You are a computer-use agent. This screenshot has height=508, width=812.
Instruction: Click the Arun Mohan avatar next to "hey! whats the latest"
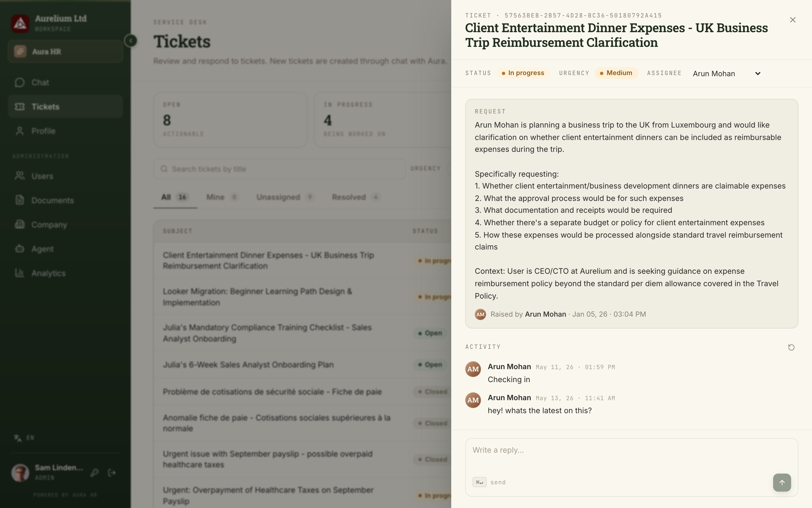pos(473,400)
